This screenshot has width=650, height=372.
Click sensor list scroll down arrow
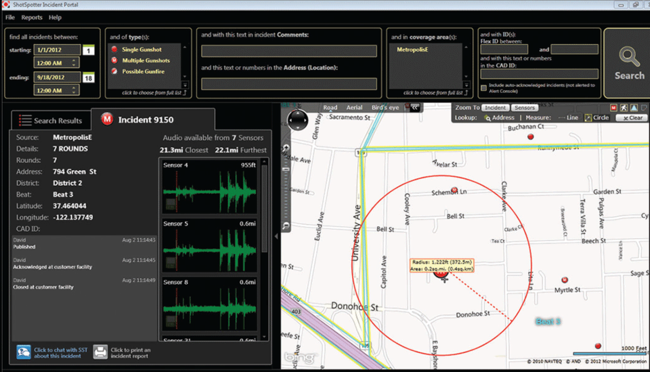pos(264,337)
